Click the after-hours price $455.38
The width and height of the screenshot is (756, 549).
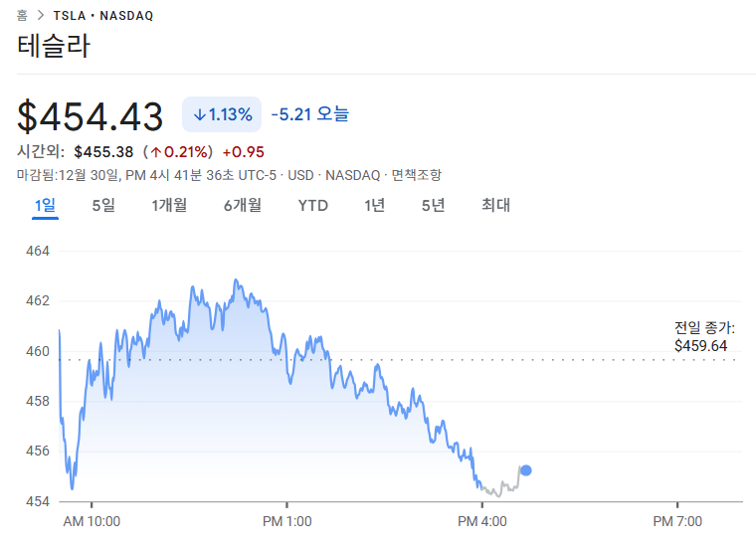(x=103, y=152)
